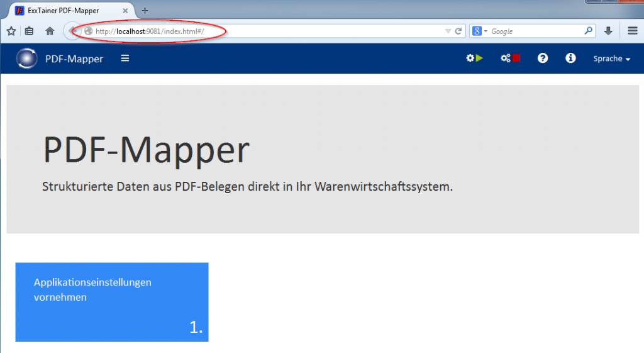This screenshot has height=353, width=644.
Task: Click the browser back arrow button
Action: tap(73, 31)
